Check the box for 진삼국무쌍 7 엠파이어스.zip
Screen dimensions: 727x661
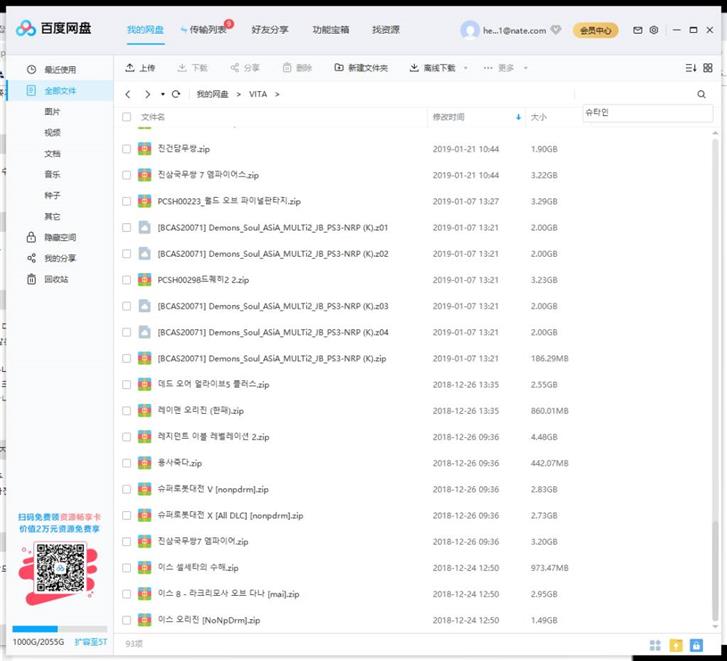pyautogui.click(x=127, y=175)
